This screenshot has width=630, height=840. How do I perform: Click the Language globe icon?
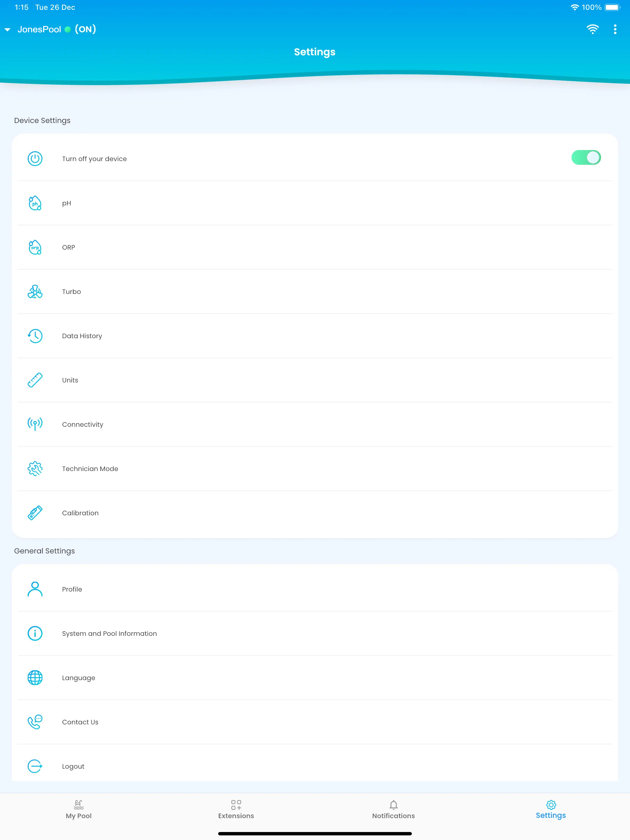click(35, 677)
